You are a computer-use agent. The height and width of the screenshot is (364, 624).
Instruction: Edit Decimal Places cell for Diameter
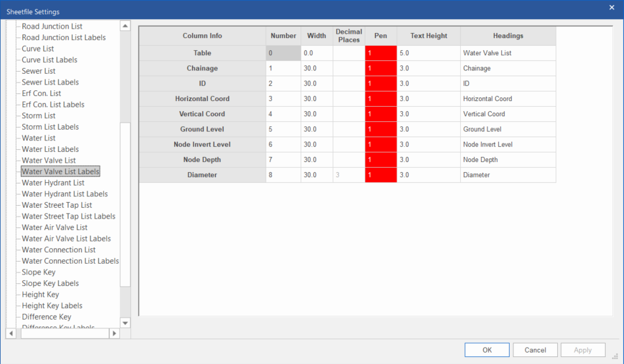(348, 175)
